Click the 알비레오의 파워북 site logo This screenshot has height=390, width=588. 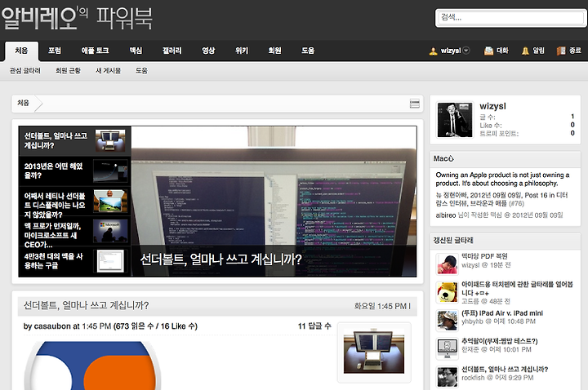pos(77,18)
